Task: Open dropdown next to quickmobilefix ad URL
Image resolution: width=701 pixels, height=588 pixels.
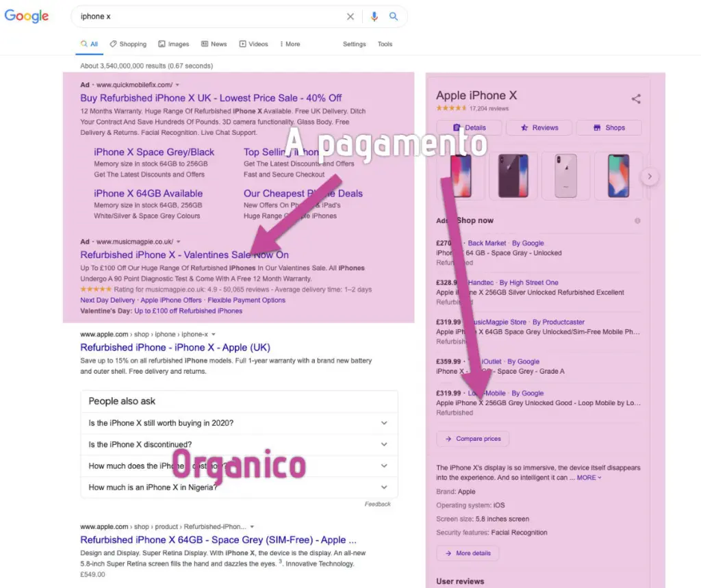Action: tap(177, 85)
